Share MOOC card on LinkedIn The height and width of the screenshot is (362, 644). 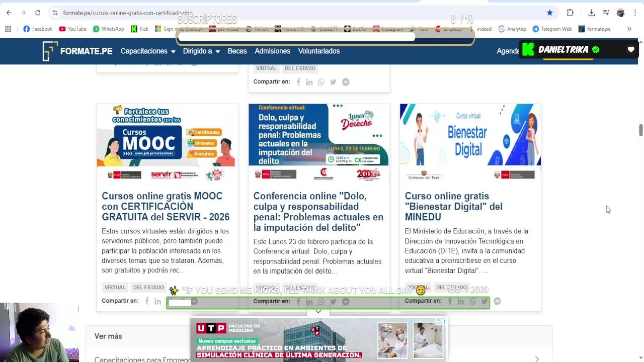[x=158, y=301]
